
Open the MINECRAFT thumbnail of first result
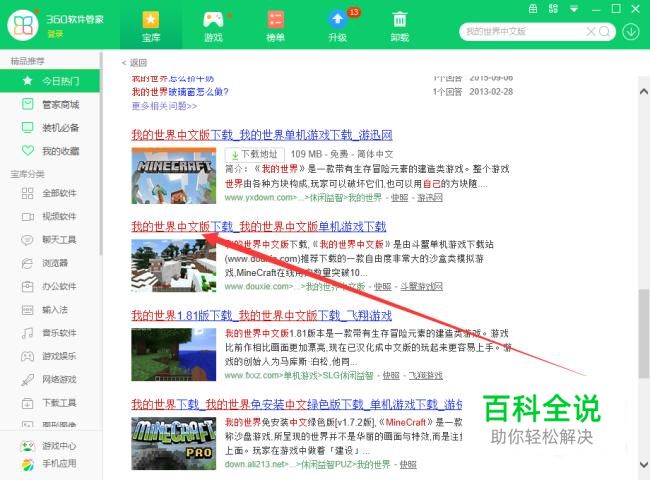click(x=174, y=176)
